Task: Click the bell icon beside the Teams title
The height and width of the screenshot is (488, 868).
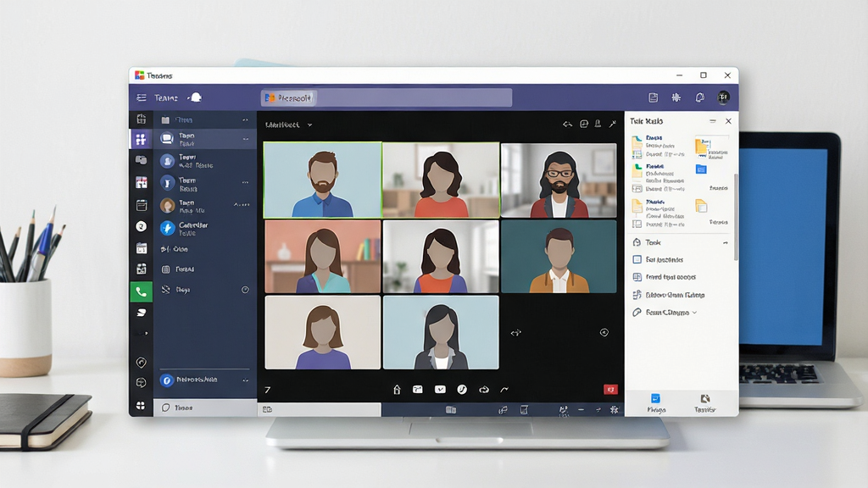Action: 196,97
